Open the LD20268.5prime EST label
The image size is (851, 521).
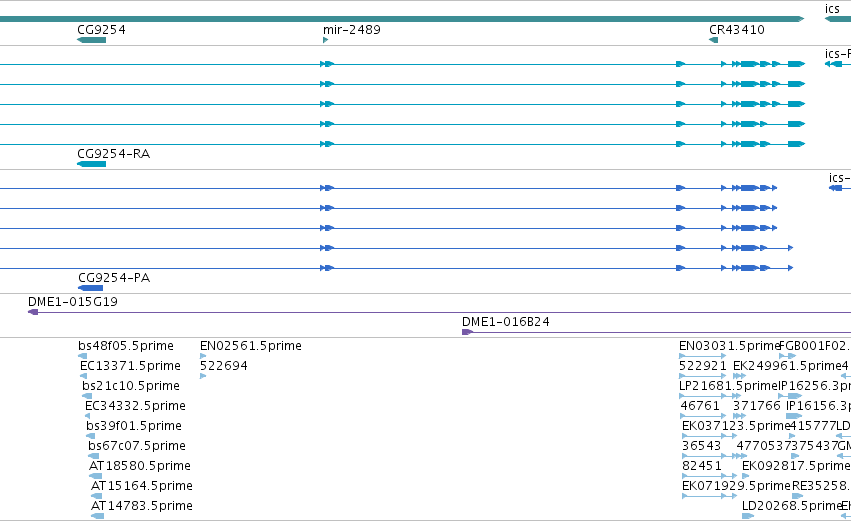(791, 506)
